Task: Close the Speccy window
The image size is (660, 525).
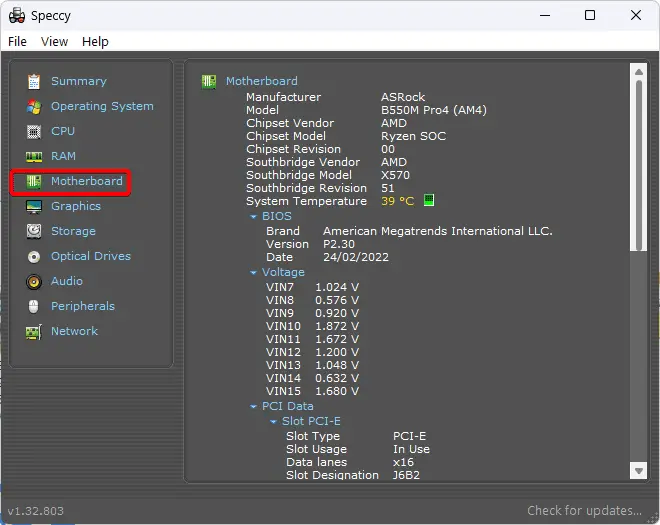Action: 636,16
